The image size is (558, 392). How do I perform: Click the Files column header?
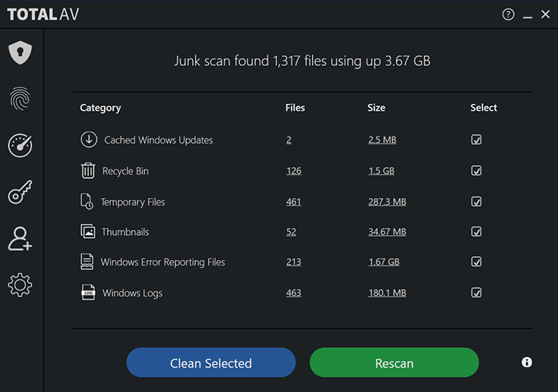(x=295, y=108)
